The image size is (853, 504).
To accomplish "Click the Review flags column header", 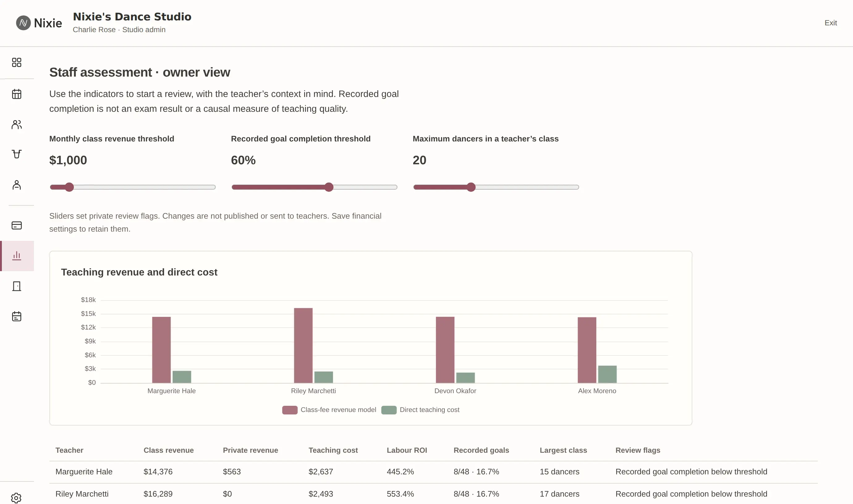I will [638, 450].
